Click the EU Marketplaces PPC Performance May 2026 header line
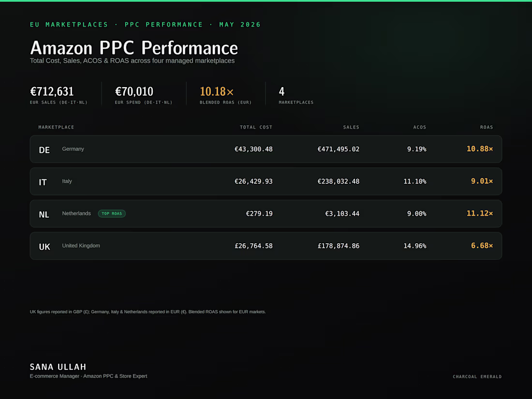 (145, 25)
